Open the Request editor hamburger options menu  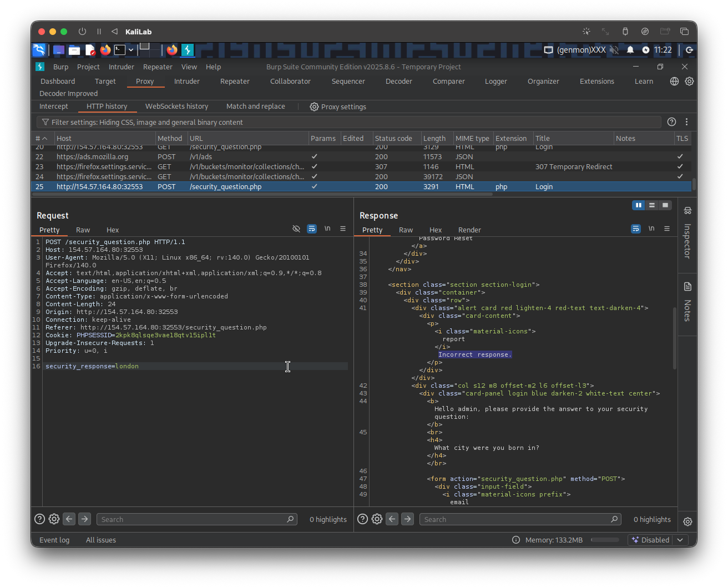[x=343, y=229]
